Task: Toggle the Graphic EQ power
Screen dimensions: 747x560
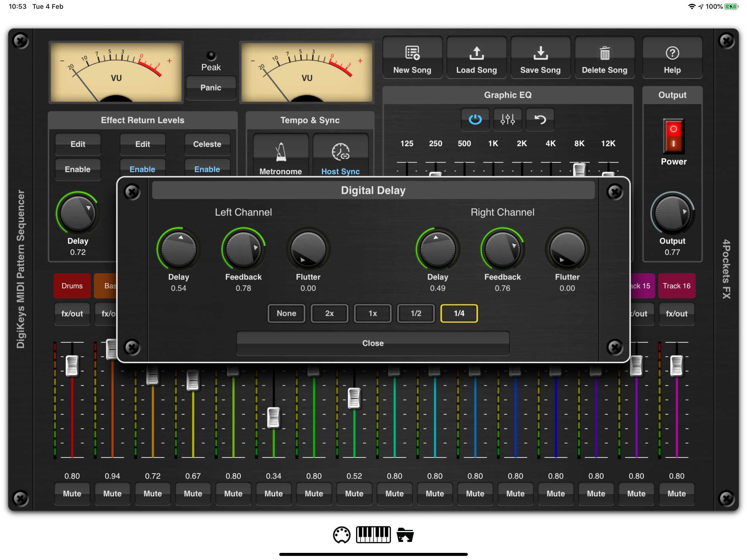Action: click(475, 119)
